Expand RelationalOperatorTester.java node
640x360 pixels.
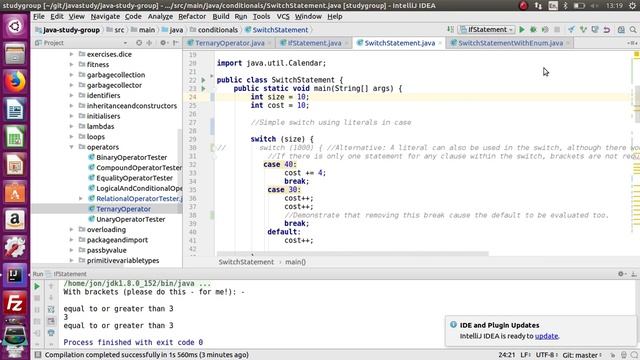[81, 198]
